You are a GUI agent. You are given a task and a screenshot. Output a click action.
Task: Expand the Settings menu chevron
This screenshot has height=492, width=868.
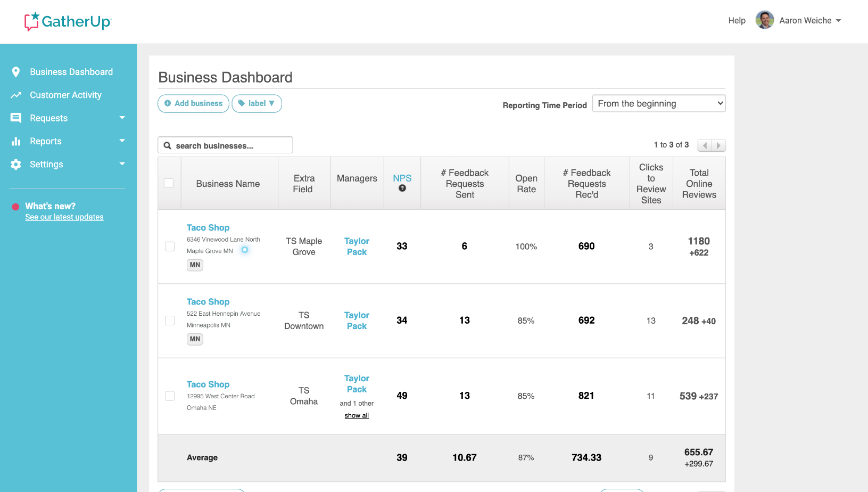(x=122, y=164)
